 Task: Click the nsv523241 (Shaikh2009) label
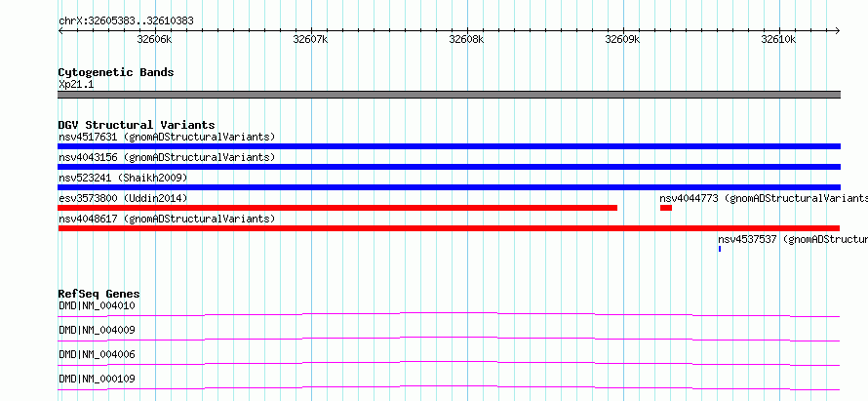123,178
